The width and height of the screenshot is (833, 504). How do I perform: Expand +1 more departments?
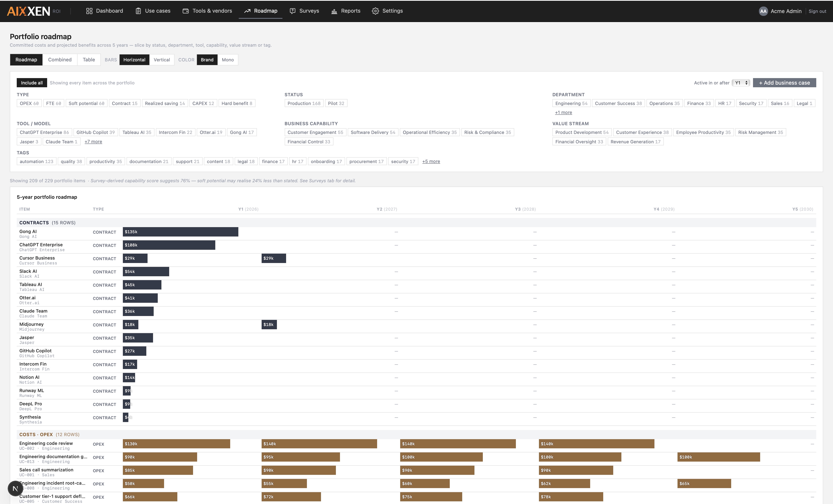tap(564, 113)
